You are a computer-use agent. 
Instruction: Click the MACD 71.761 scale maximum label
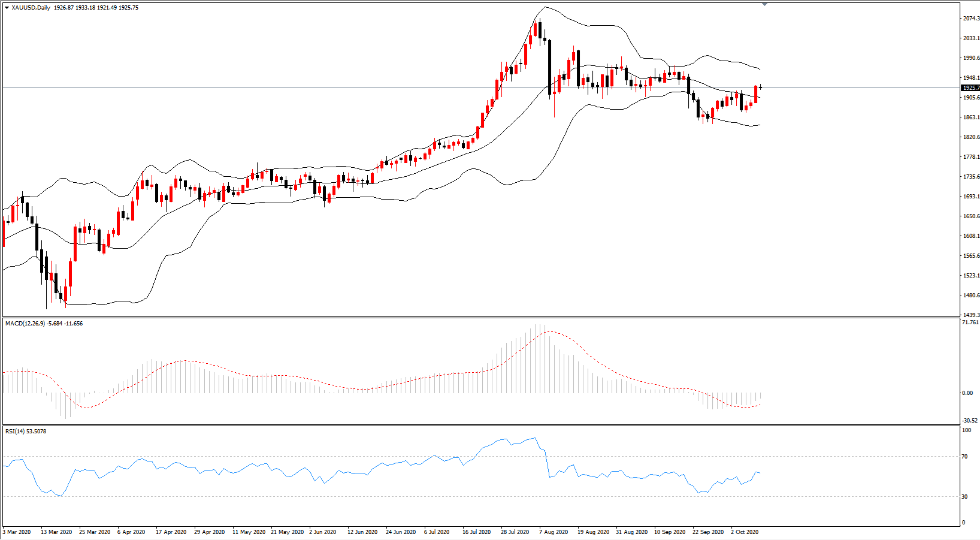pyautogui.click(x=970, y=322)
